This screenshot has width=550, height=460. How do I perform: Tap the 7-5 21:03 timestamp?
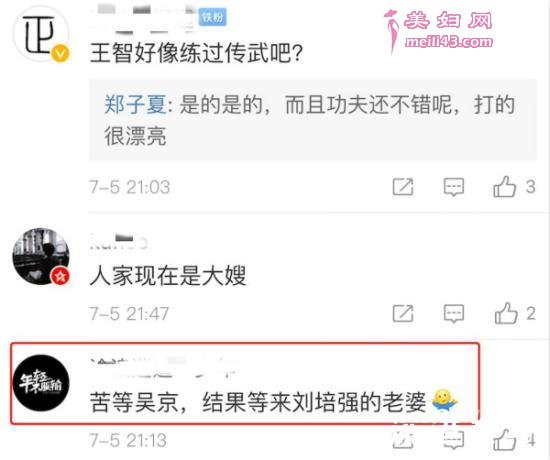coord(129,187)
